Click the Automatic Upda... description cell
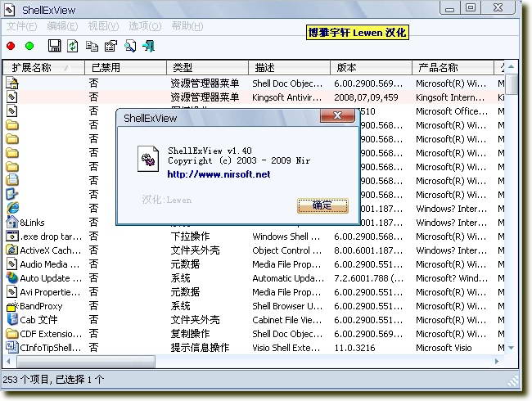 click(288, 278)
